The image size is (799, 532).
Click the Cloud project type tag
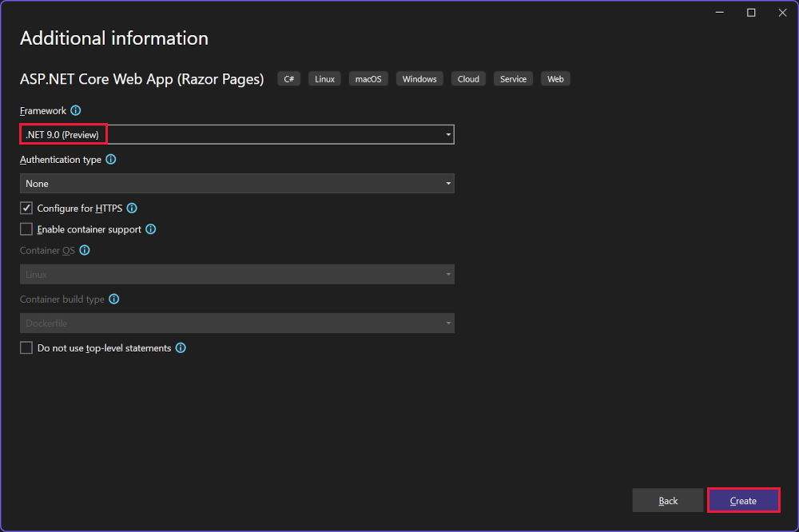(x=468, y=79)
